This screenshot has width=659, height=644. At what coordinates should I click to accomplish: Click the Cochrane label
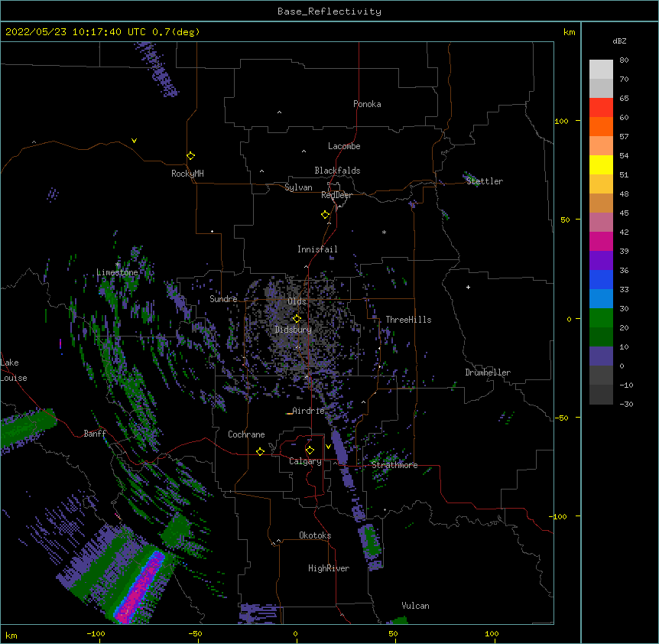(246, 434)
